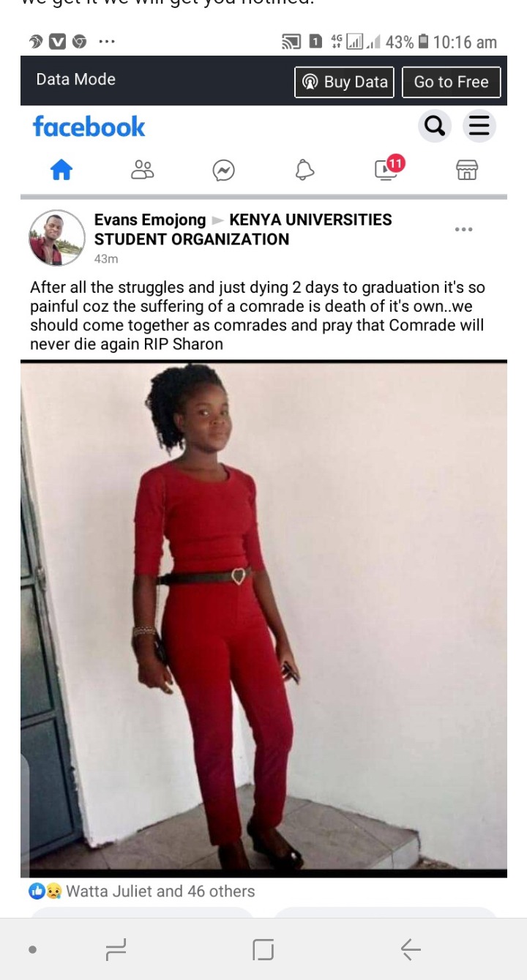Open post options three-dot menu
Image resolution: width=527 pixels, height=980 pixels.
[x=463, y=229]
